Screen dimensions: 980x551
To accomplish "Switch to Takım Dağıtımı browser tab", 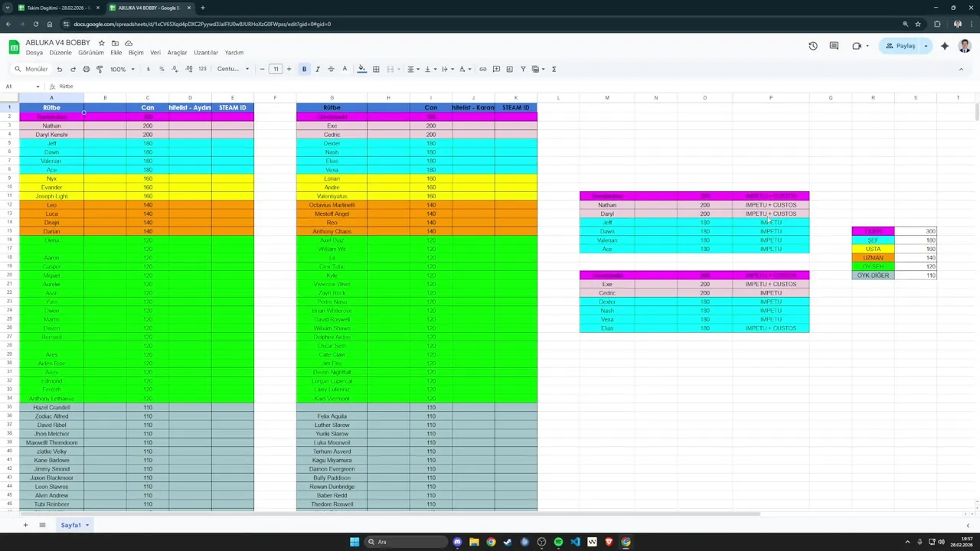I will (x=59, y=8).
